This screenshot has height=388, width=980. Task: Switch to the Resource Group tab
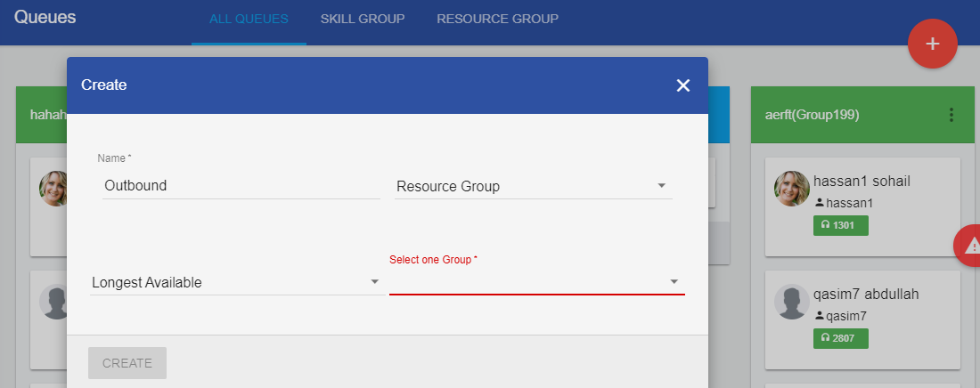(497, 19)
